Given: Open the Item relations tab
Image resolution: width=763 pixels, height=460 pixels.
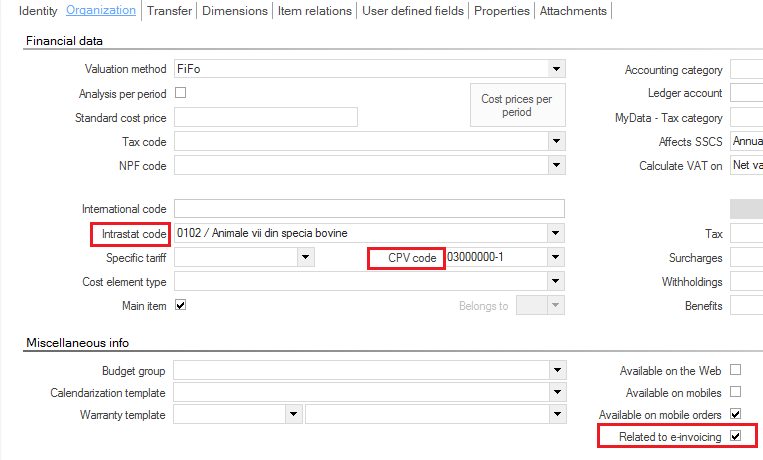Looking at the screenshot, I should click(315, 11).
